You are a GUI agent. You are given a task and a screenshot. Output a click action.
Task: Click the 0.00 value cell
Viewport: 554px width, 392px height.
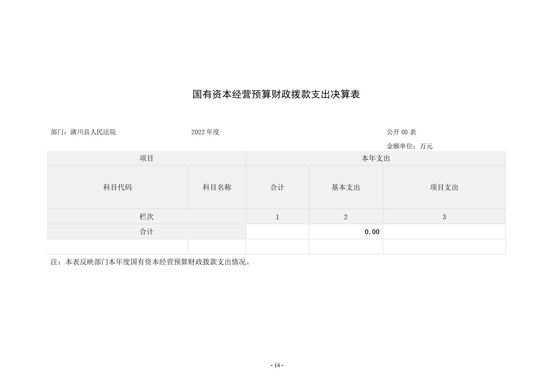click(346, 232)
